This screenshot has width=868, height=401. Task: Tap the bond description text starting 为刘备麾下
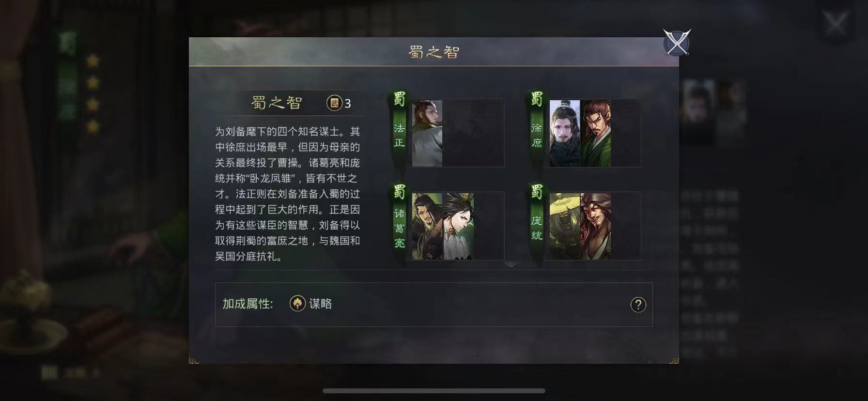tap(288, 194)
